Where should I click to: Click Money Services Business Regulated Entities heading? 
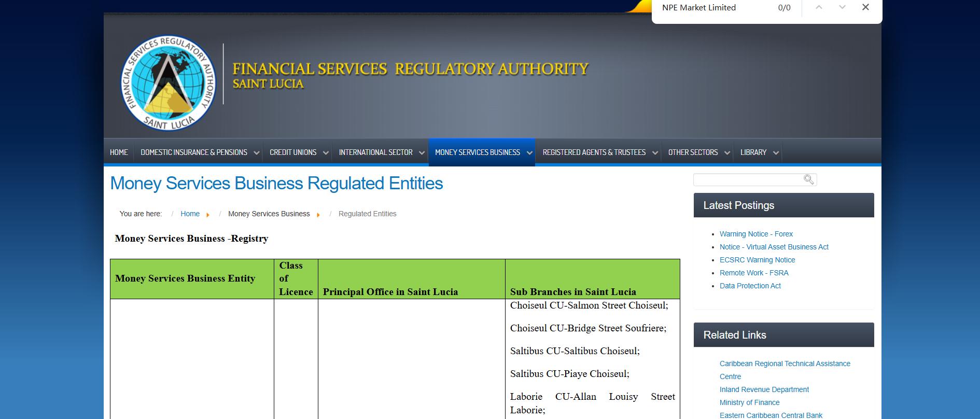276,184
